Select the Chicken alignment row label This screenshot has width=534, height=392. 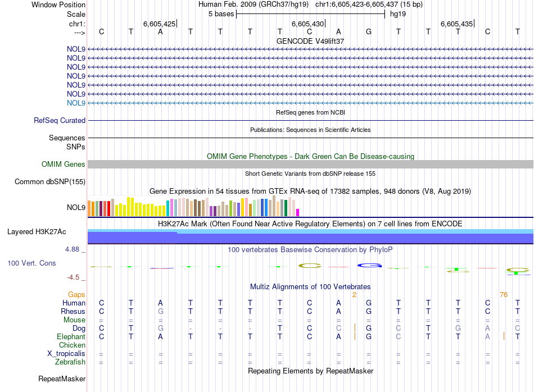tap(72, 345)
